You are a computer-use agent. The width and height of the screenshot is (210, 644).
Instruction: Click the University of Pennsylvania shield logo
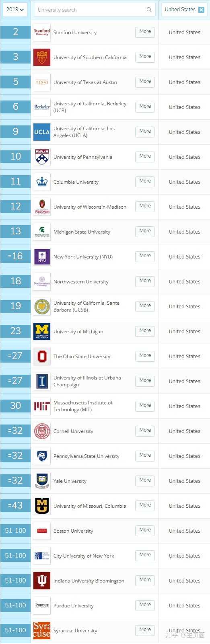pos(42,157)
